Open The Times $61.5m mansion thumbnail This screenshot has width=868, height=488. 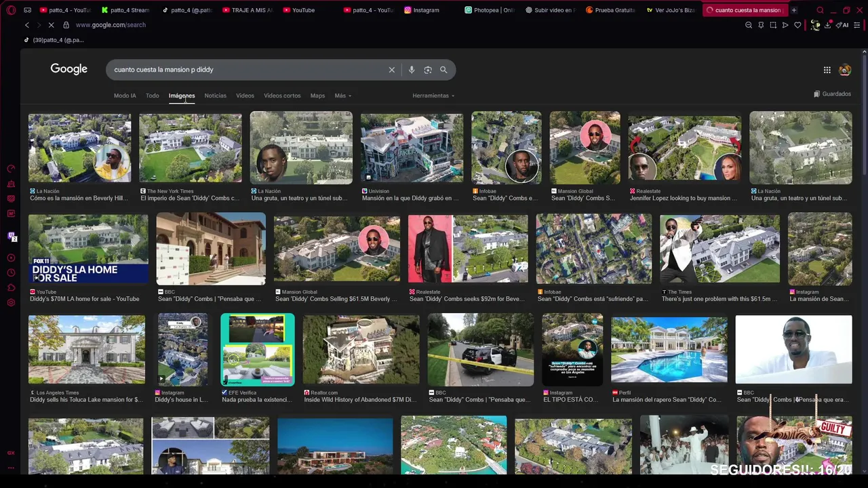(720, 249)
